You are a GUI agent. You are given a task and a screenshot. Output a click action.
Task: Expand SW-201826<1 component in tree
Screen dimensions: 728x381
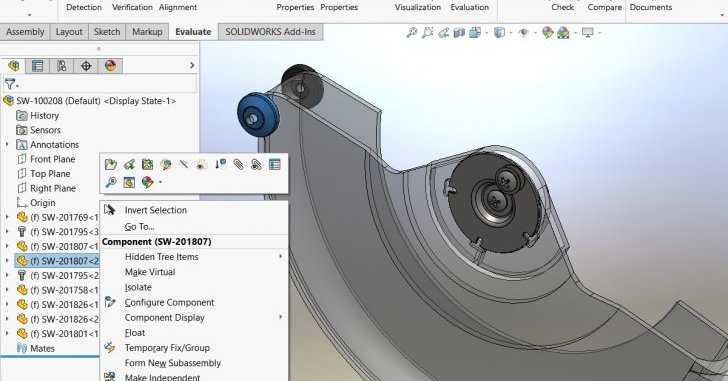[7, 304]
